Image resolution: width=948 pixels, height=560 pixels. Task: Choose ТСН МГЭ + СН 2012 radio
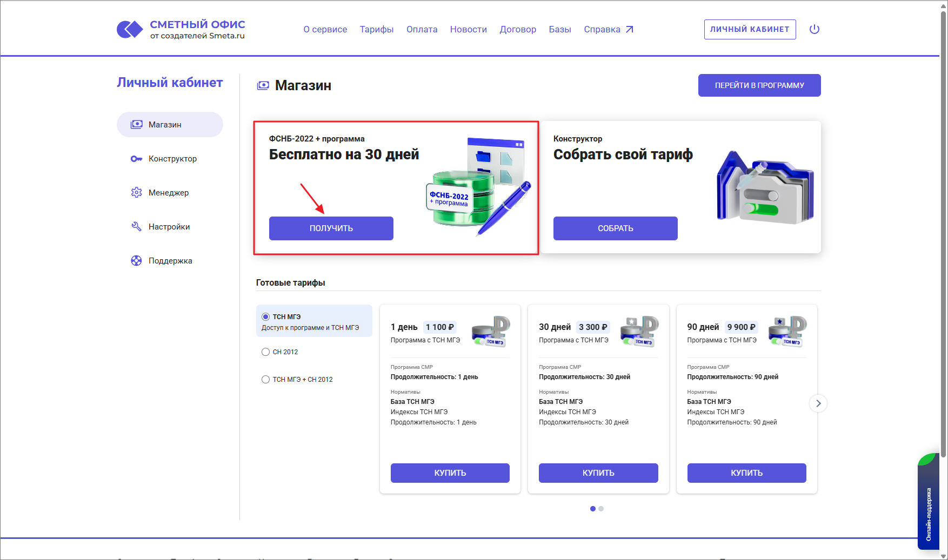[265, 380]
